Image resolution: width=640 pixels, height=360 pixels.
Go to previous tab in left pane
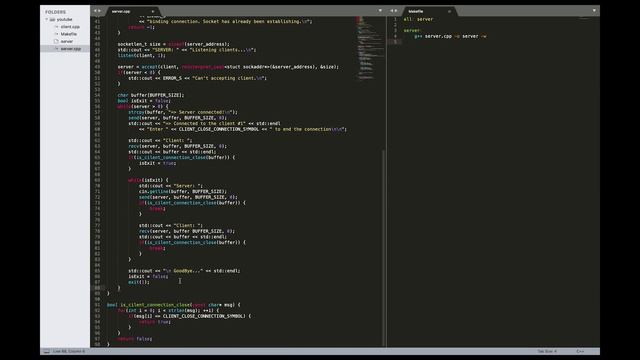pyautogui.click(x=95, y=11)
